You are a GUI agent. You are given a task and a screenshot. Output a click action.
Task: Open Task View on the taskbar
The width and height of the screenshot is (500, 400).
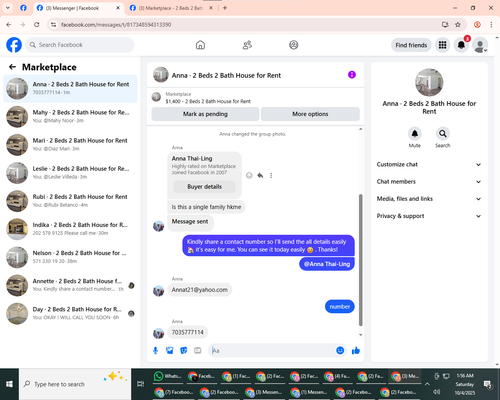(x=141, y=384)
